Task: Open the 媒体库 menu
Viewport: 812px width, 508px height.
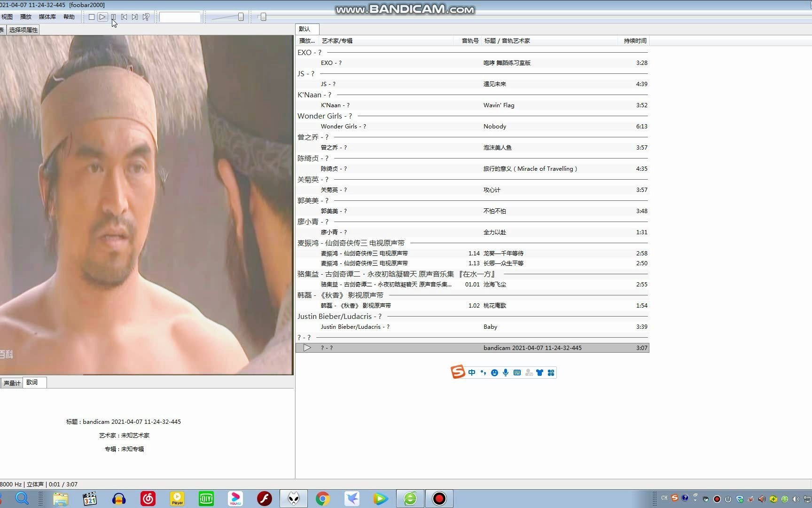Action: (47, 17)
